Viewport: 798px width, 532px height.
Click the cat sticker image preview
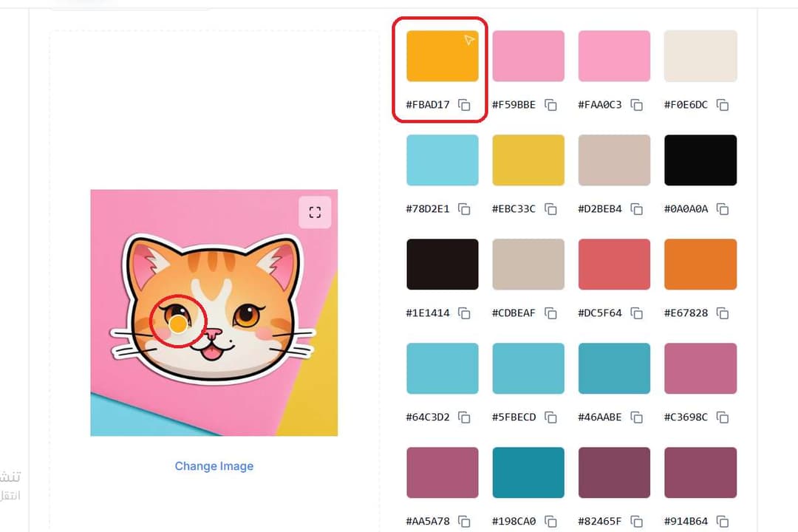(x=214, y=312)
